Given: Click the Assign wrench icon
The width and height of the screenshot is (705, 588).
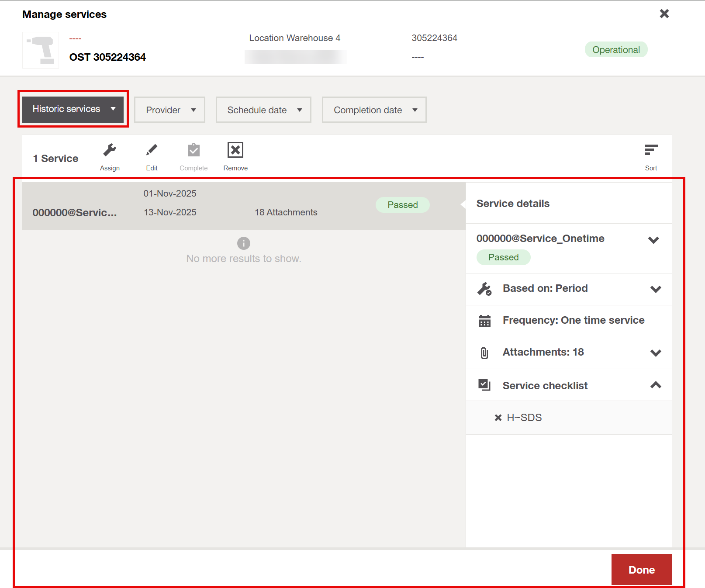Looking at the screenshot, I should [x=110, y=150].
